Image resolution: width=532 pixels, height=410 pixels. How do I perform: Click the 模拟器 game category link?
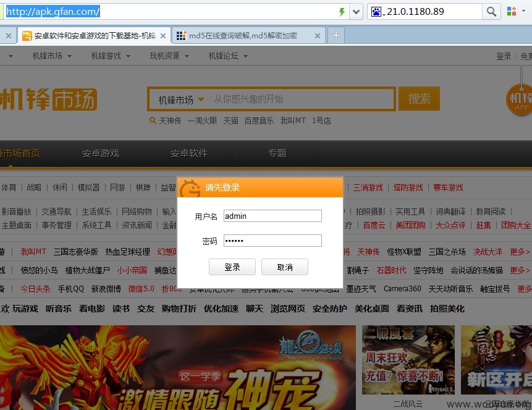pyautogui.click(x=88, y=187)
